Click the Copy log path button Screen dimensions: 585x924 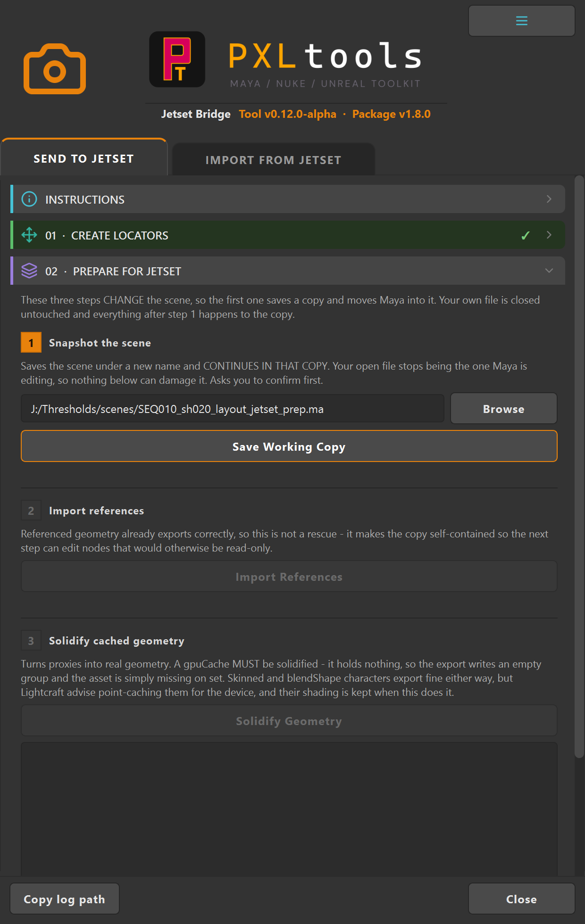(x=65, y=899)
